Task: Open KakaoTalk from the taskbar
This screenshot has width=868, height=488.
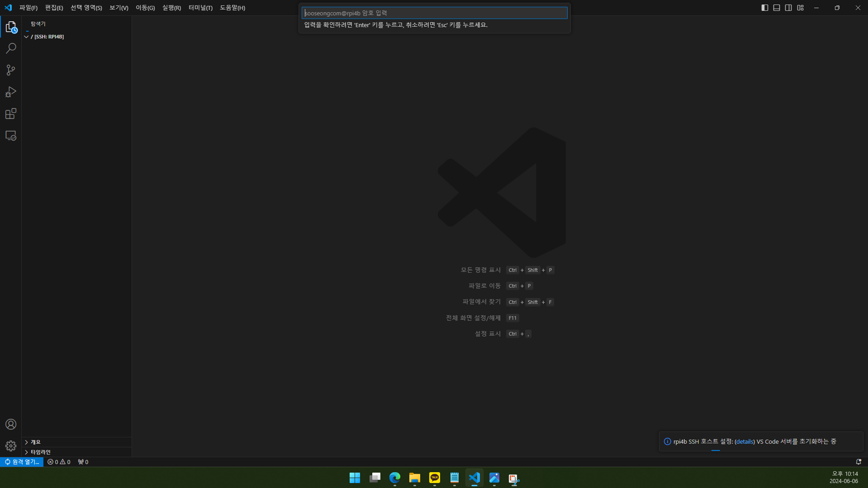Action: (434, 478)
